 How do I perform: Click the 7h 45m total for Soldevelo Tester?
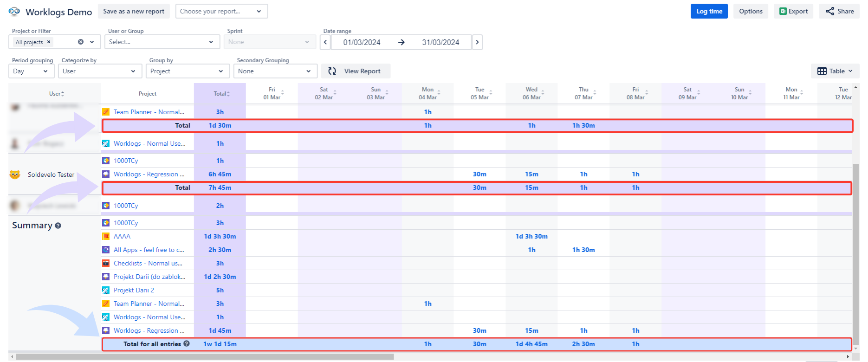(x=220, y=187)
